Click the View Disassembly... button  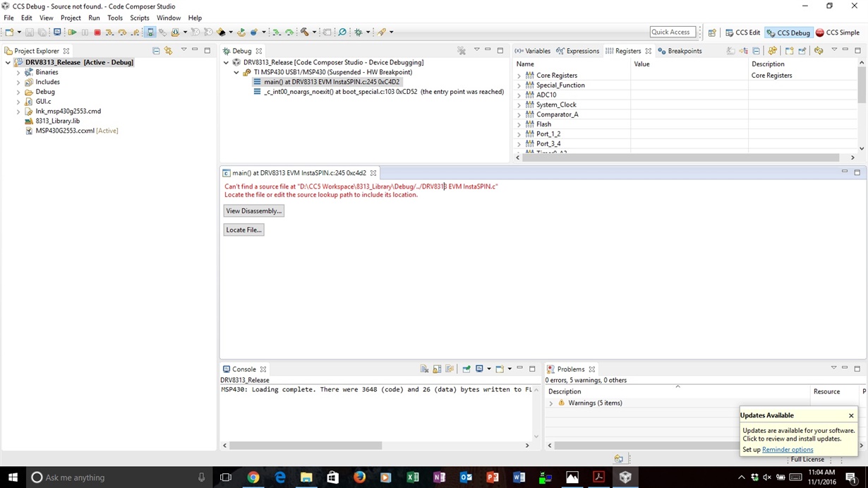click(254, 211)
